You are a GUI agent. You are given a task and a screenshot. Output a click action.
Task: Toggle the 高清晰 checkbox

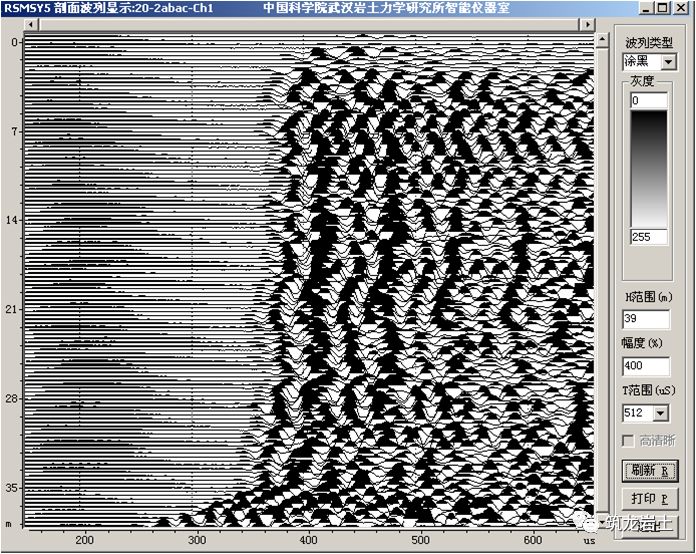628,441
